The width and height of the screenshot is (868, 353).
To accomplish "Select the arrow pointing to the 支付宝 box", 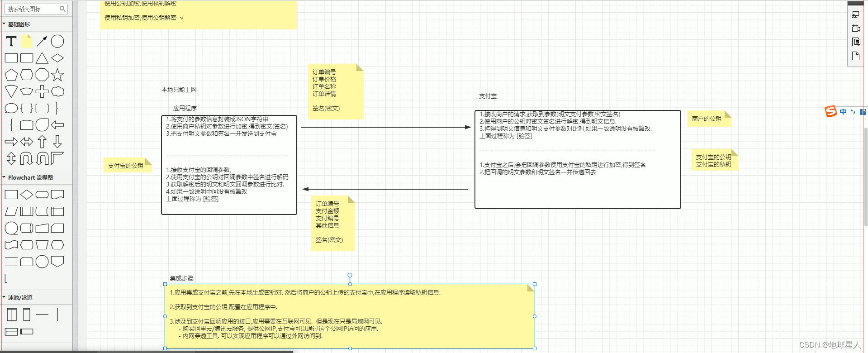I will (386, 127).
